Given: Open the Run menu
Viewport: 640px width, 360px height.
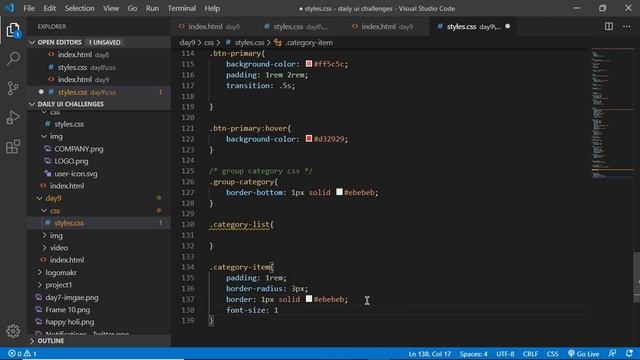Looking at the screenshot, I should coord(152,8).
